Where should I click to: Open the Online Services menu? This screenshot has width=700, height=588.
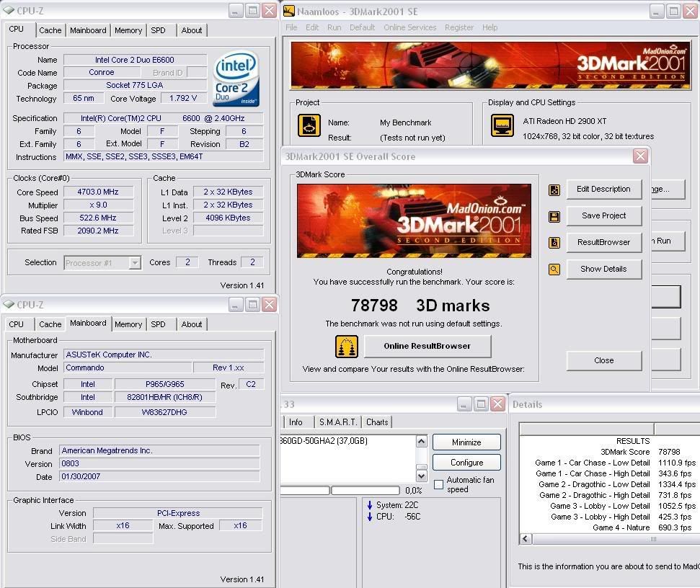pos(409,27)
